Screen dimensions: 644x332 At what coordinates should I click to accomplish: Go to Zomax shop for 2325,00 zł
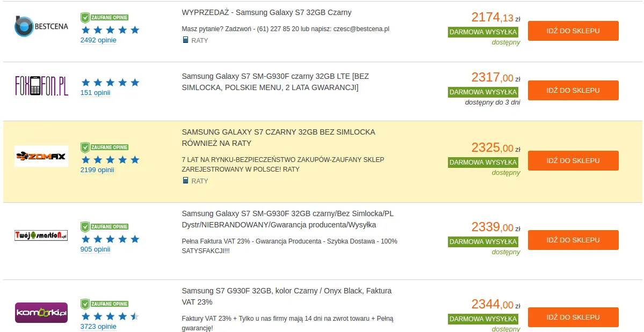573,161
